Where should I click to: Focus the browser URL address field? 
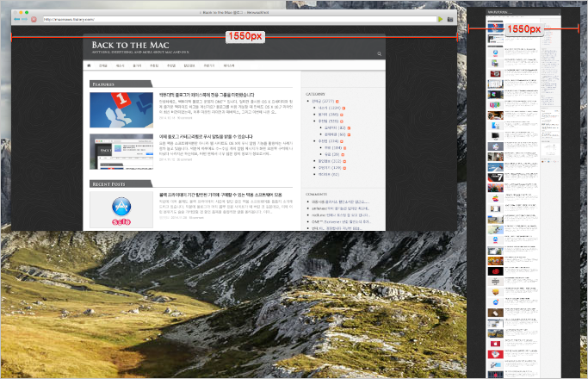239,19
